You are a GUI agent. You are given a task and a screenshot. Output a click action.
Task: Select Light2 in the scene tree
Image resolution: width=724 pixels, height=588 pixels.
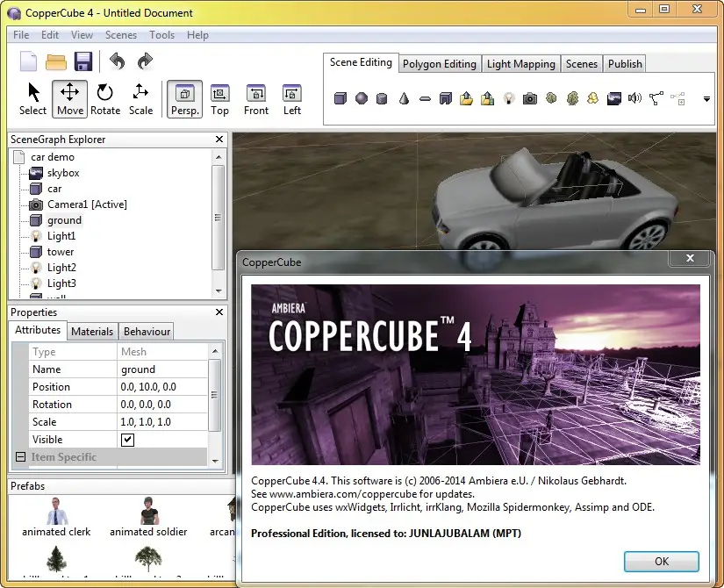click(61, 268)
